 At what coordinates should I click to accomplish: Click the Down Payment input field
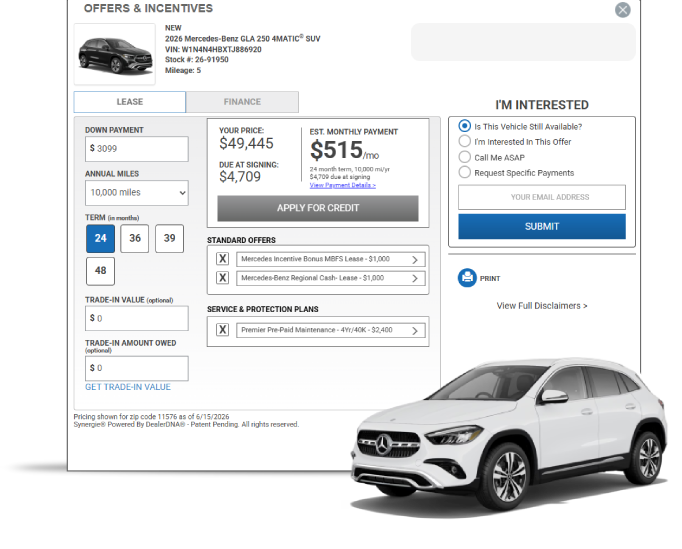coord(137,149)
